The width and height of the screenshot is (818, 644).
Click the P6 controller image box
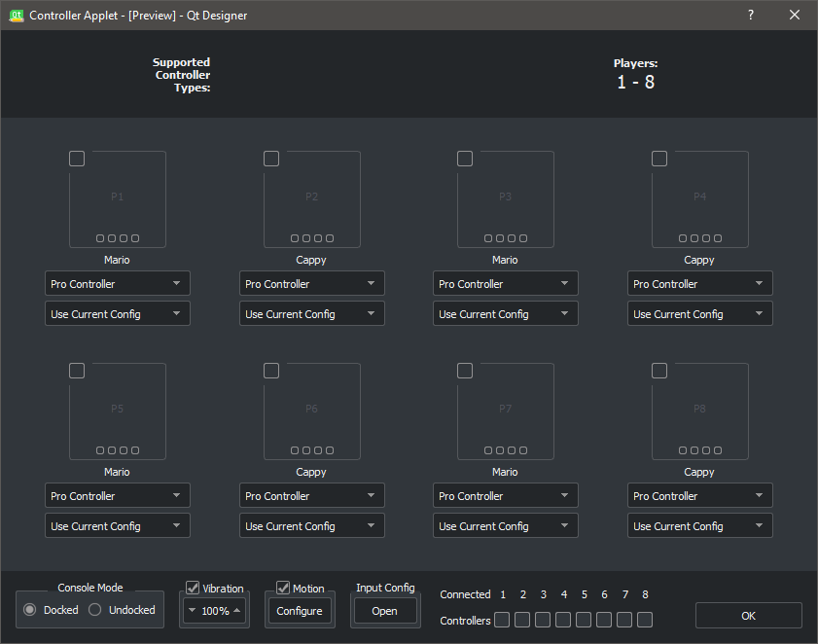coord(311,412)
